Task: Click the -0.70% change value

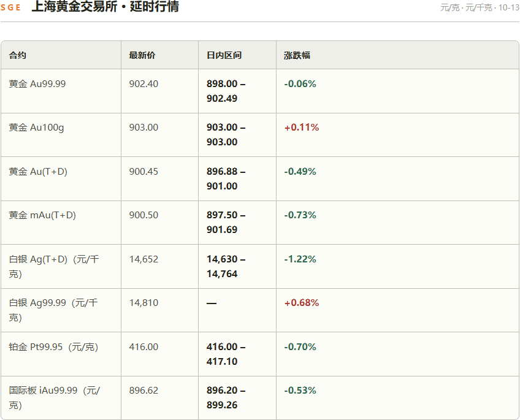Action: click(300, 347)
